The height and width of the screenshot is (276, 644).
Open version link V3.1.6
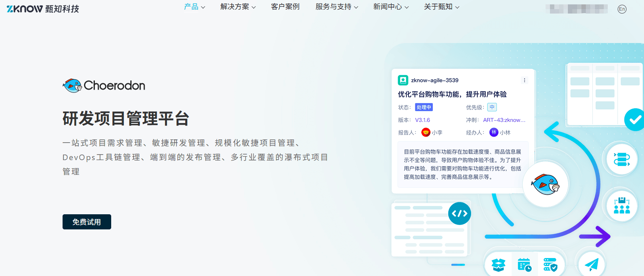coord(422,120)
